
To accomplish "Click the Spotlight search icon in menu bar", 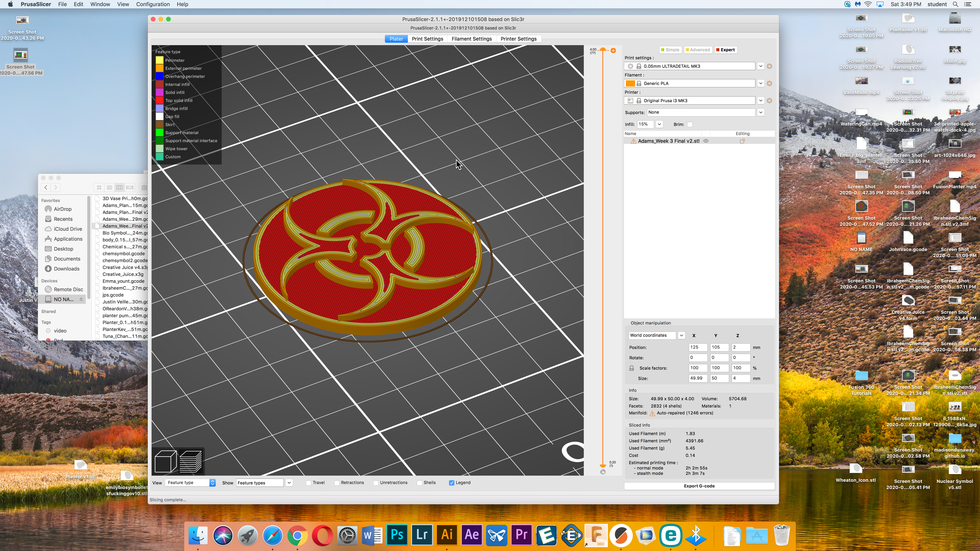I will [955, 4].
